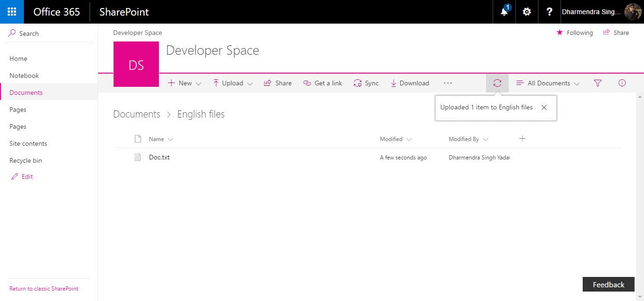Open the notifications bell
644x301 pixels.
504,11
